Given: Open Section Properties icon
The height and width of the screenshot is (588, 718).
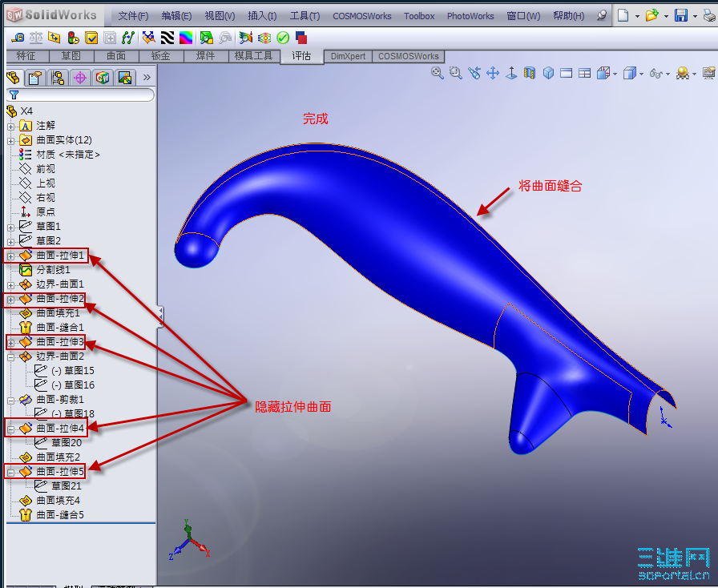Looking at the screenshot, I should coord(54,38).
